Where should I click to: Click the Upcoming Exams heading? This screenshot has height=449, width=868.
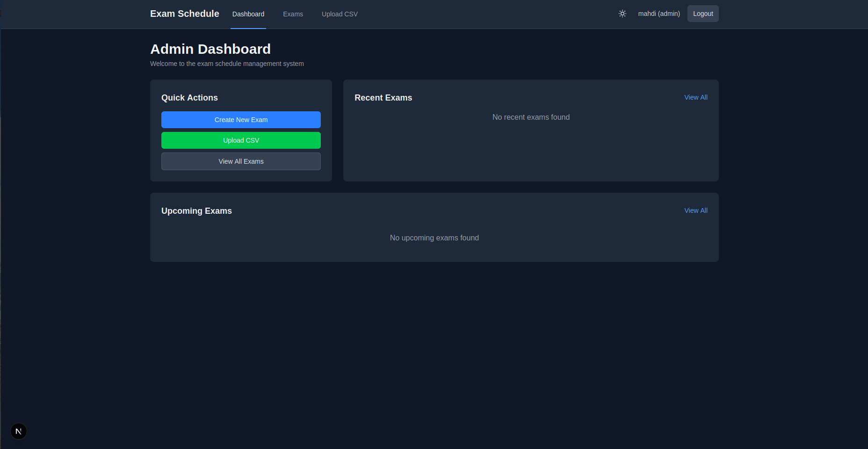coord(196,211)
